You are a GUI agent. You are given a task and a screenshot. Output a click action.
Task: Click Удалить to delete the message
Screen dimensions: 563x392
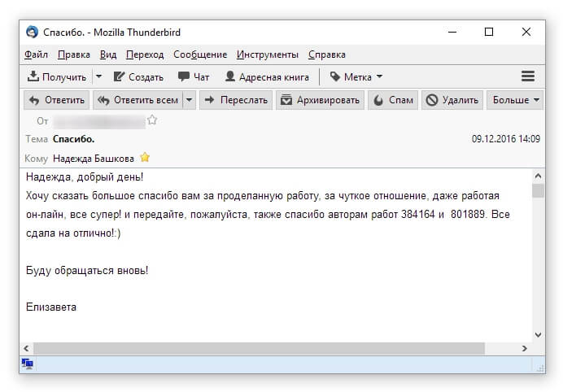tap(452, 100)
